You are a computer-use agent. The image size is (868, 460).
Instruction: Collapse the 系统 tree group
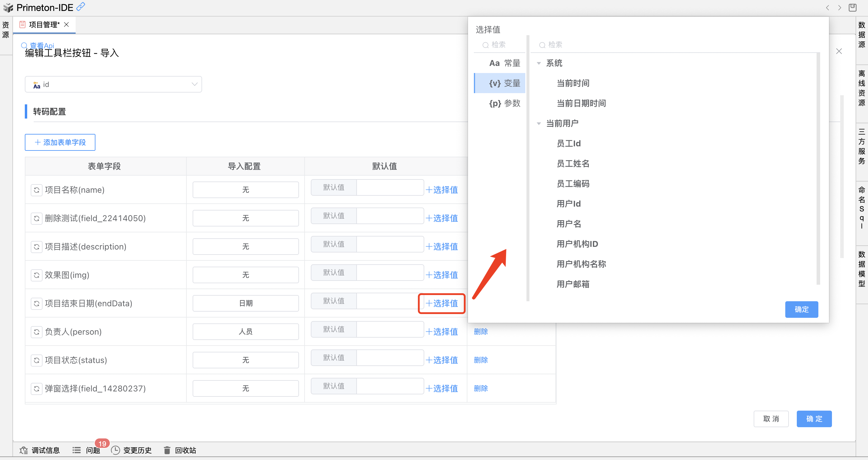(x=539, y=63)
